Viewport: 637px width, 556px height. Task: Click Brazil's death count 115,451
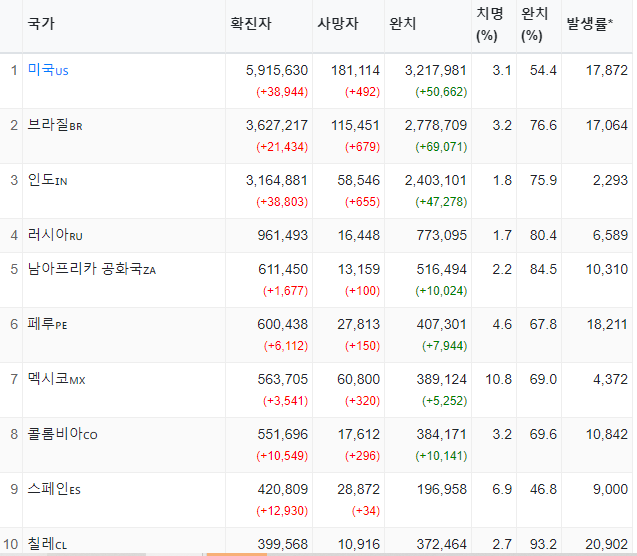point(355,125)
